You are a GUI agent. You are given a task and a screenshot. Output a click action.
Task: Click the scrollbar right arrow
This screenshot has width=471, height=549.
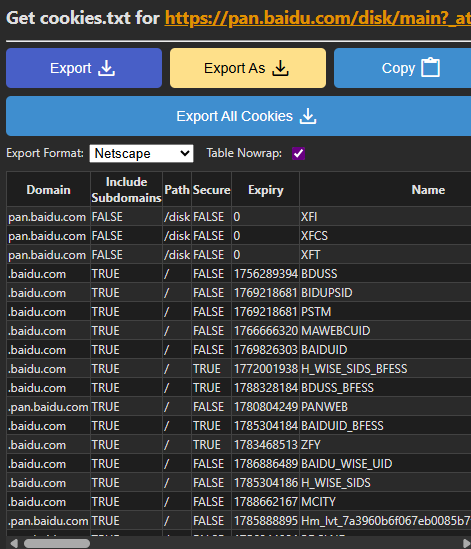click(466, 543)
